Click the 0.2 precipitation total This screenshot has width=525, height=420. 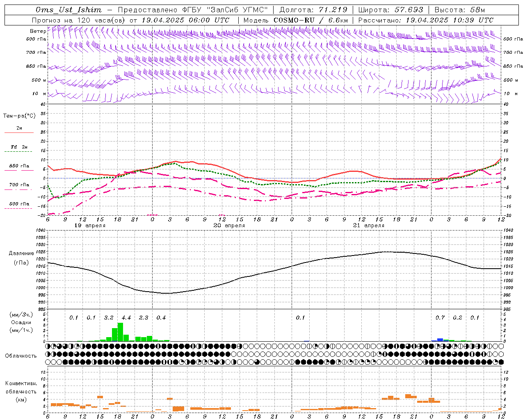pyautogui.click(x=457, y=318)
